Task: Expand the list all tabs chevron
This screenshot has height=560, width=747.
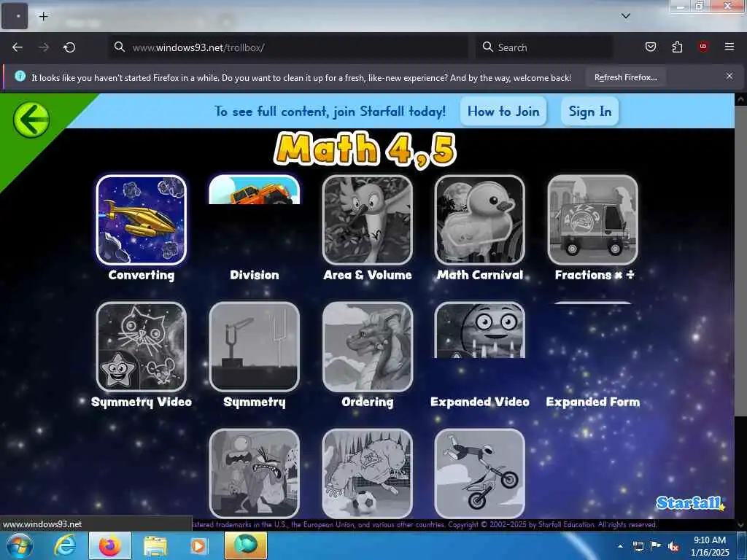Action: pyautogui.click(x=625, y=16)
